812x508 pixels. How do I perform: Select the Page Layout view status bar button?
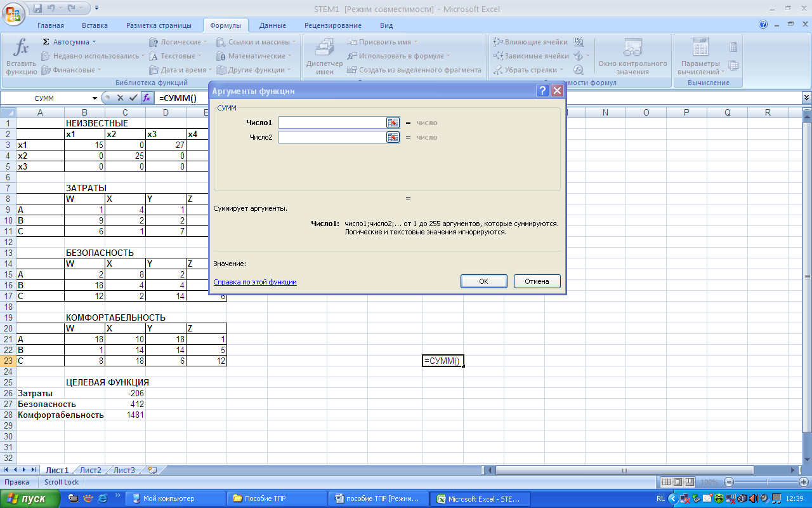(678, 482)
